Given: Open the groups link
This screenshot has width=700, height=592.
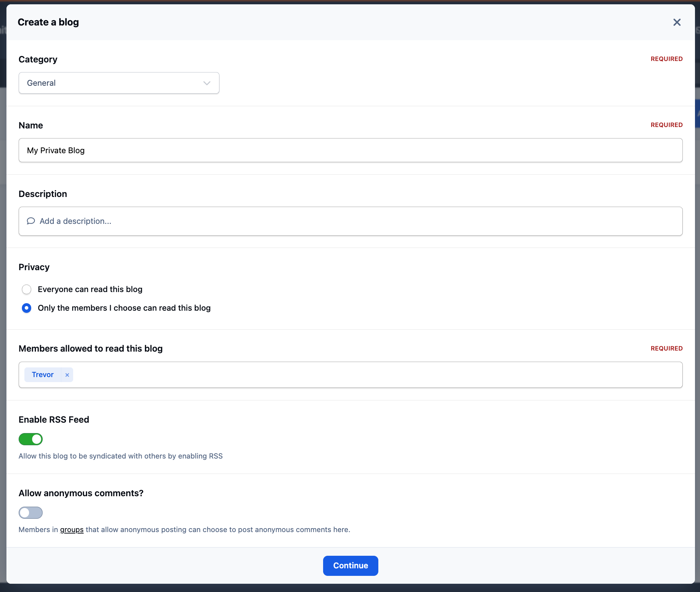Looking at the screenshot, I should (72, 530).
